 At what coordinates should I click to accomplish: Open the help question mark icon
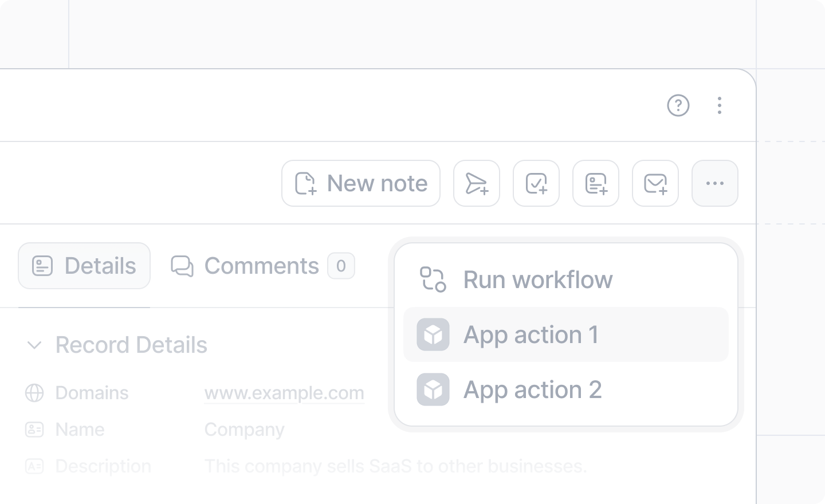click(678, 105)
